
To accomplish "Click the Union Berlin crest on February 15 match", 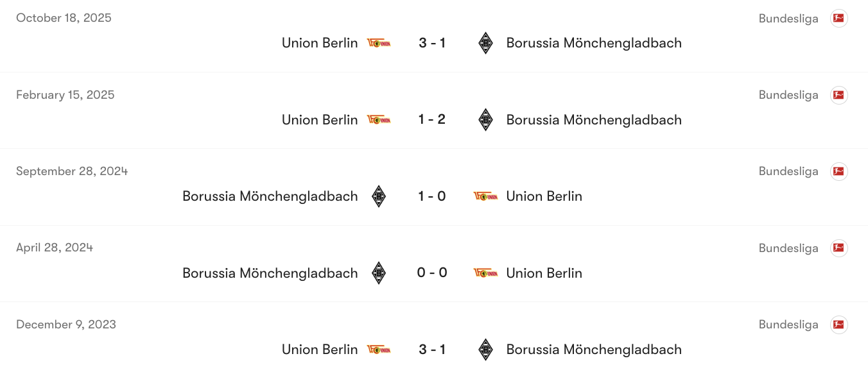I will (379, 119).
